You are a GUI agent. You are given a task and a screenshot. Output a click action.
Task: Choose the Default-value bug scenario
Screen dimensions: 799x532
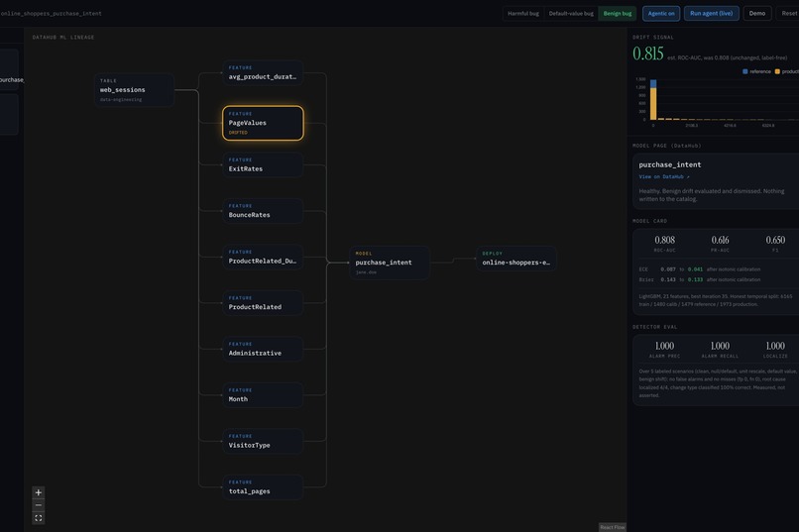click(x=571, y=13)
